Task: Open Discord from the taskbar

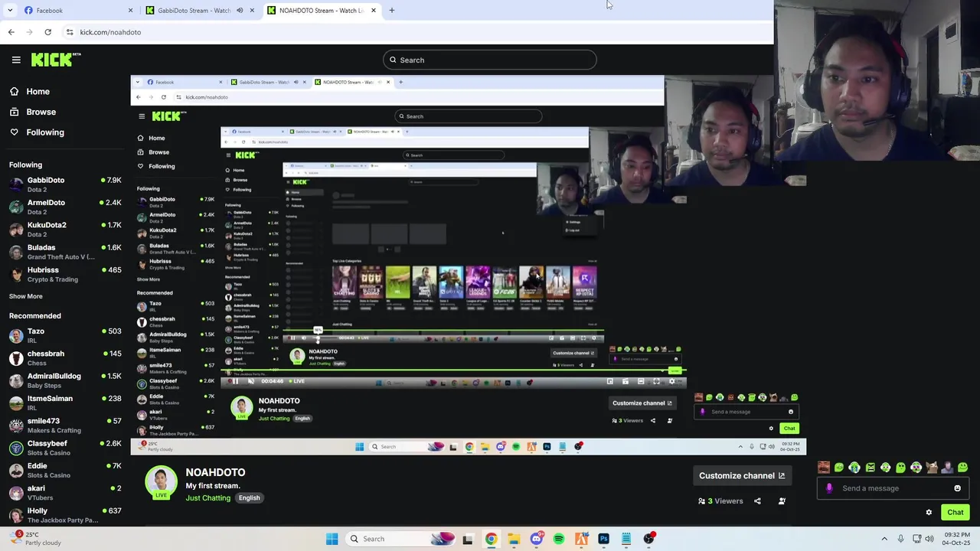Action: pyautogui.click(x=536, y=539)
